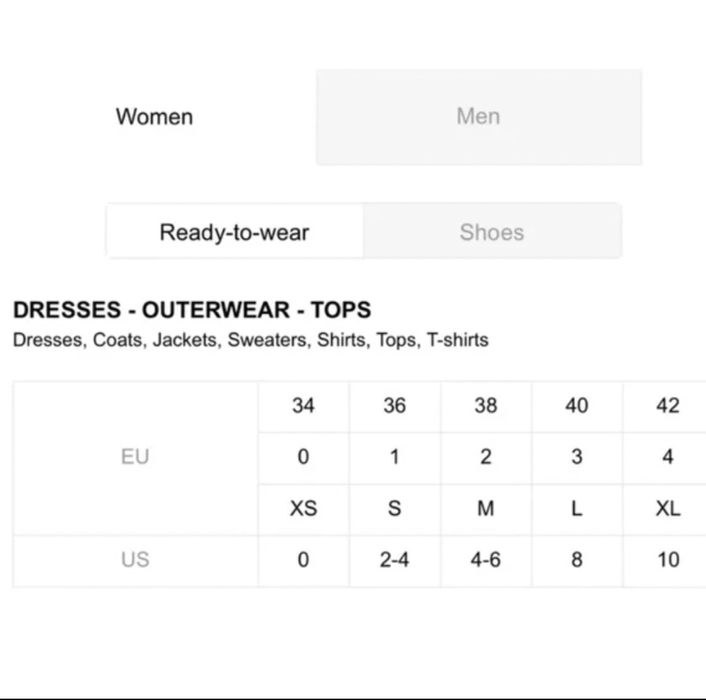This screenshot has width=706, height=700.
Task: Click EU size 36 cell
Action: (394, 406)
